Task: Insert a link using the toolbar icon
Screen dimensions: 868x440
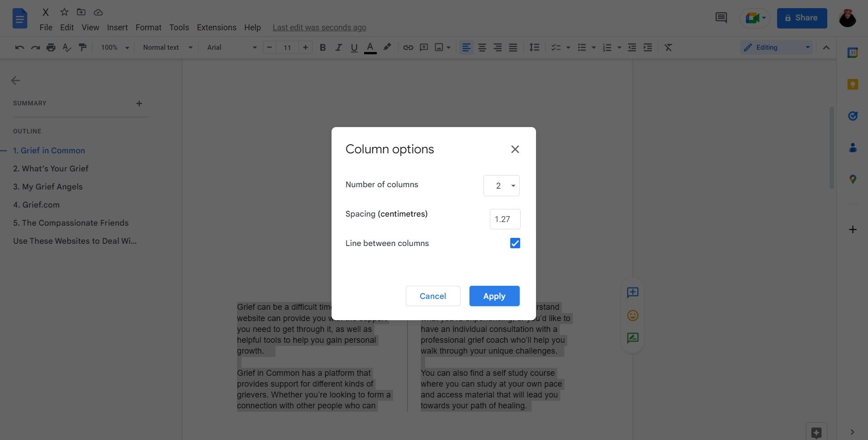Action: (408, 47)
